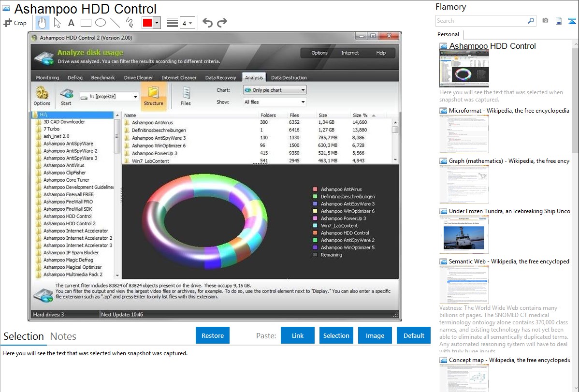Screen dimensions: 579x392
Task: Select Ashampoo HDD Control 2 folder in tree
Action: point(70,223)
